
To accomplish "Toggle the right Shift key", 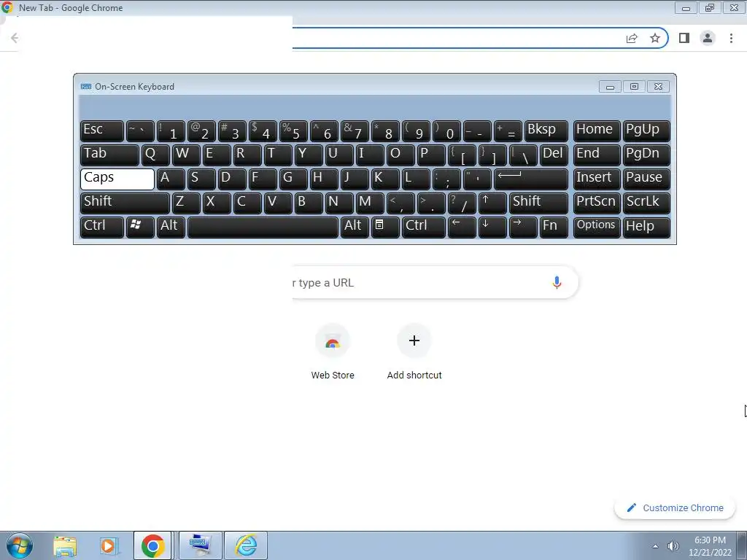I will coord(538,203).
